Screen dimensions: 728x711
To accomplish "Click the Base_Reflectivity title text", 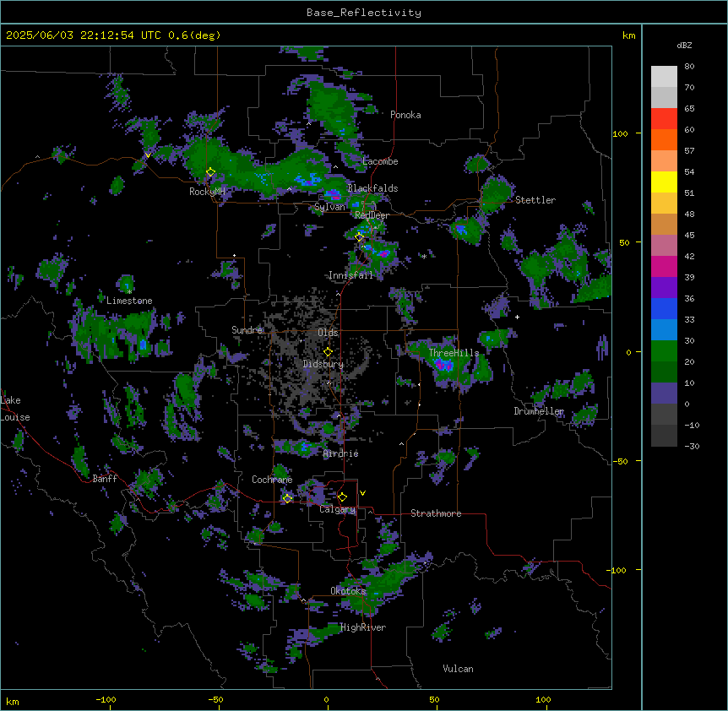I will tap(364, 13).
